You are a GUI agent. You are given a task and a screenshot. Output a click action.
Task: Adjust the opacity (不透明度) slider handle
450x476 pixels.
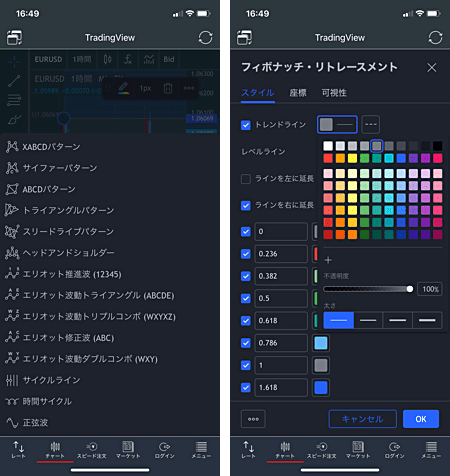(410, 289)
